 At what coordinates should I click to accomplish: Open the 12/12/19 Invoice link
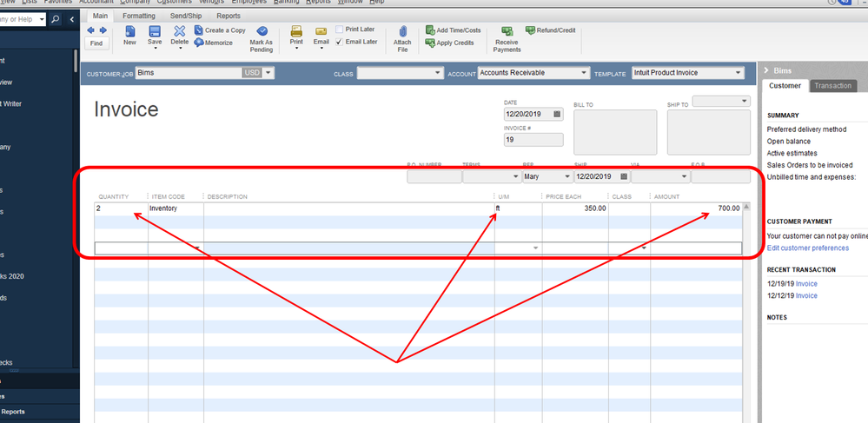click(806, 295)
